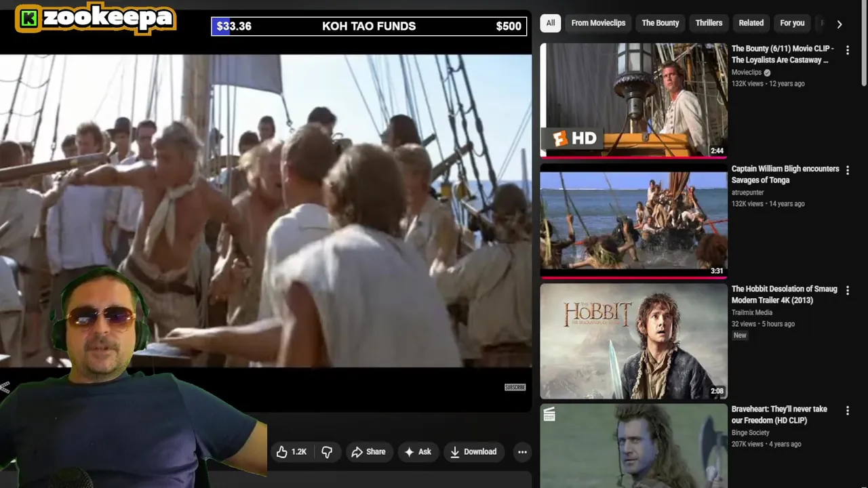868x488 pixels.
Task: Click the verified badge next to Movieclips
Action: coord(767,73)
